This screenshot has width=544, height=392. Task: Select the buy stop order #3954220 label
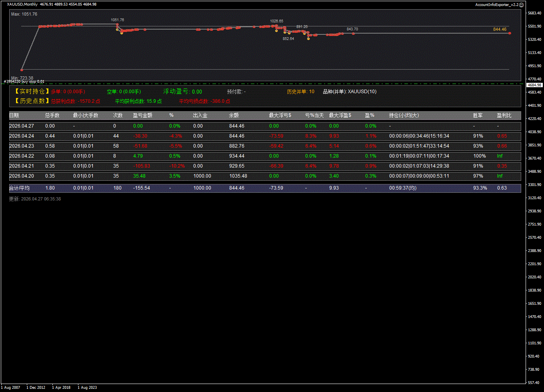[24, 82]
